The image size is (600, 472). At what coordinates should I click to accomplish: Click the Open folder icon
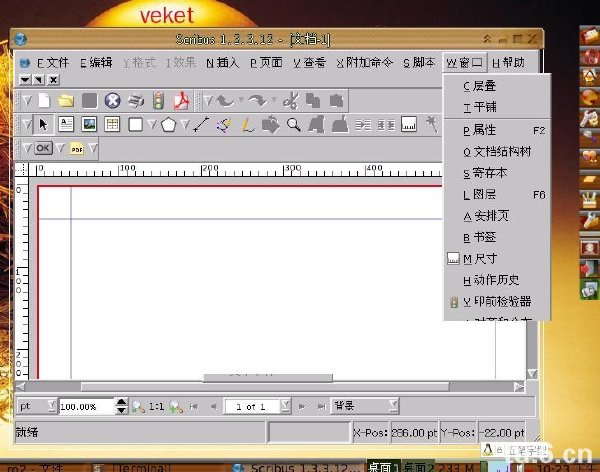coord(66,101)
